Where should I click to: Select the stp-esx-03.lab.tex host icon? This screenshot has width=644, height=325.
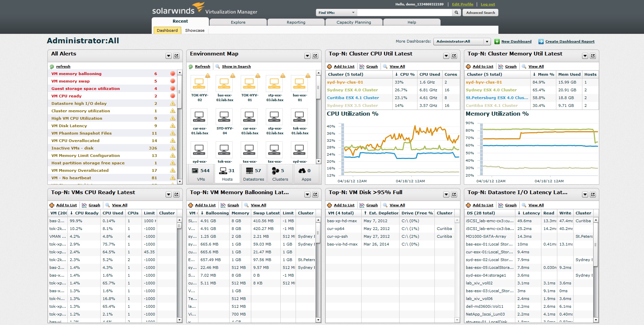(274, 83)
